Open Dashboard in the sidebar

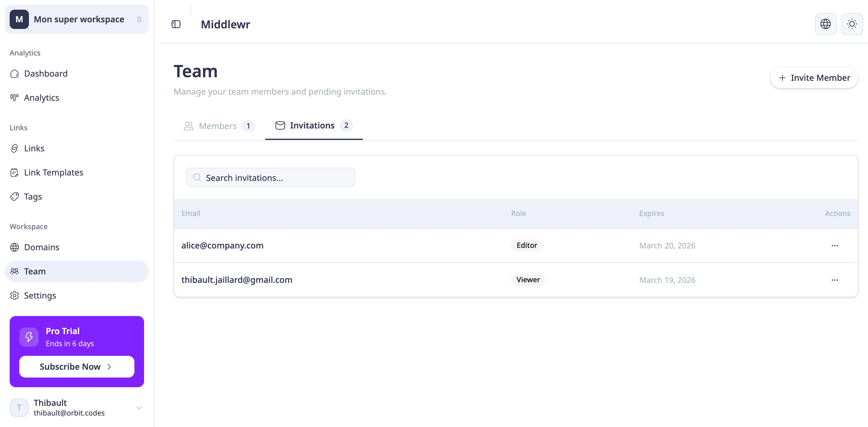click(77, 74)
